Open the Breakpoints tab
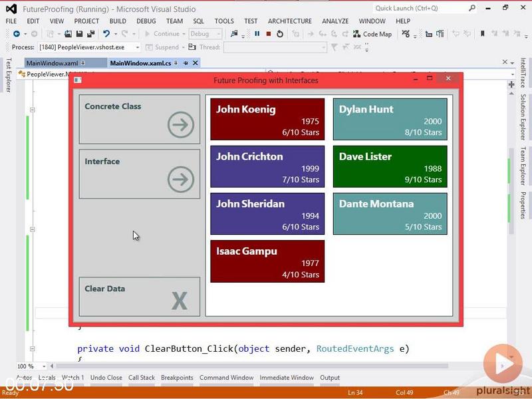This screenshot has height=399, width=532. 177,378
